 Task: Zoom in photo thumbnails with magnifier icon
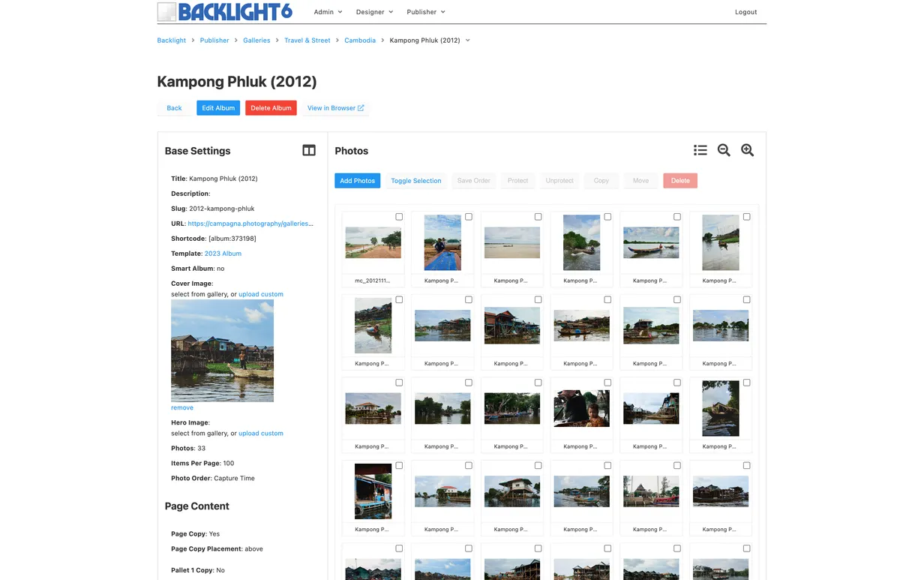pyautogui.click(x=748, y=150)
